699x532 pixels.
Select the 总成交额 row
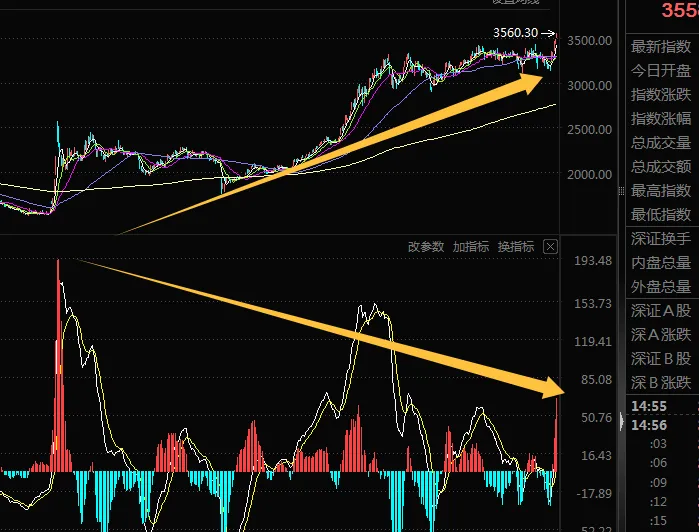point(662,167)
